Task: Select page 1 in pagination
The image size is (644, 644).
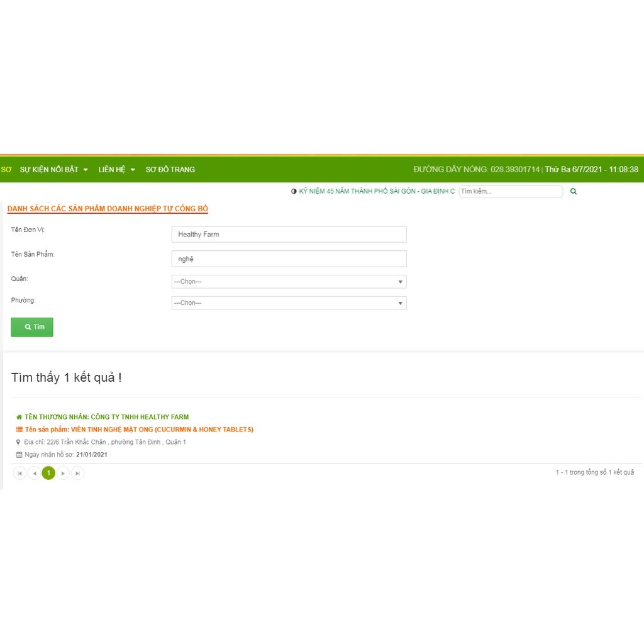Action: pos(48,473)
